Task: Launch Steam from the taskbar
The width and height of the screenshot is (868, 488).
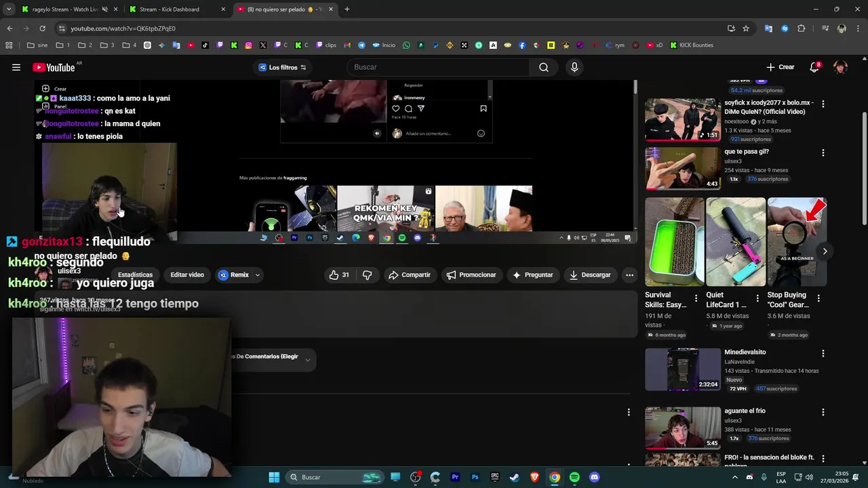Action: click(x=515, y=477)
